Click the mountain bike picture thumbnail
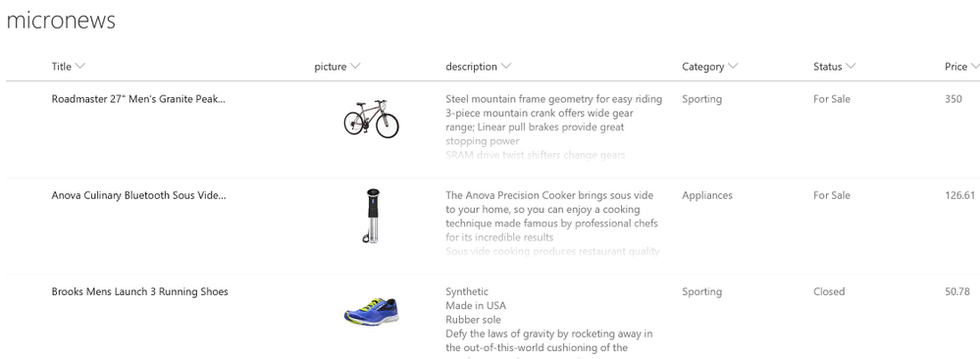The image size is (980, 359). (371, 119)
